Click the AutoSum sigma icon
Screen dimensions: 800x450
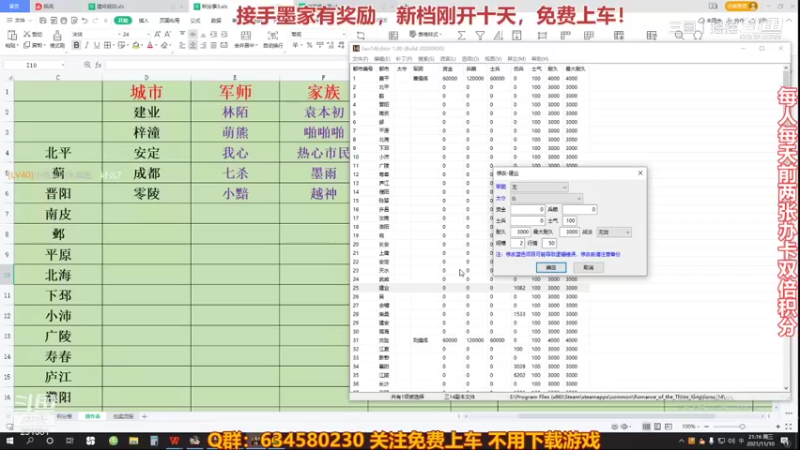pos(461,35)
